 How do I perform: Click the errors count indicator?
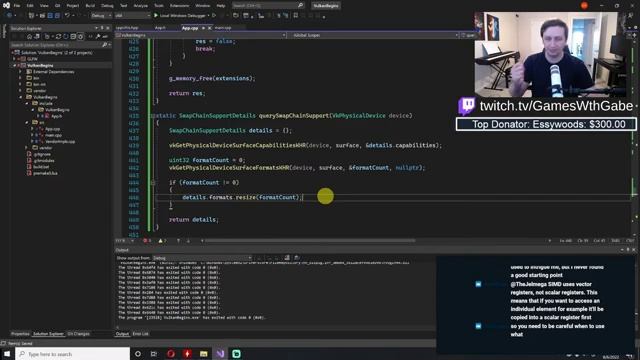coord(147,241)
